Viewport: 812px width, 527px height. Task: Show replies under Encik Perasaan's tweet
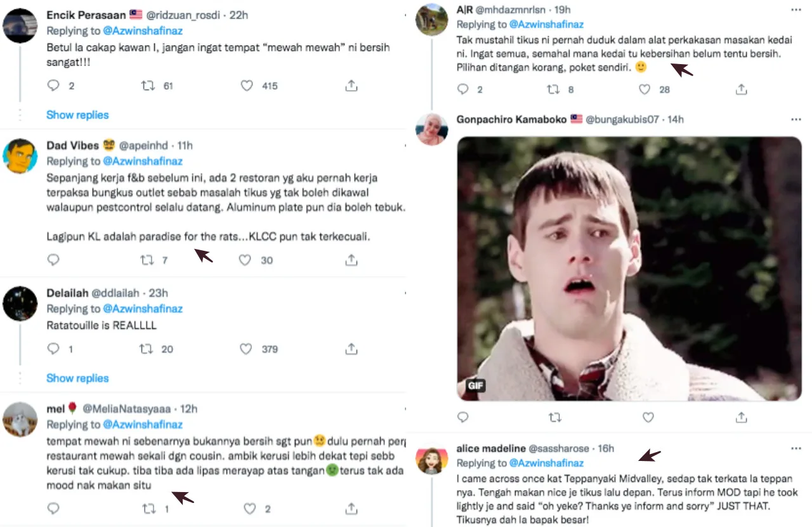coord(77,115)
